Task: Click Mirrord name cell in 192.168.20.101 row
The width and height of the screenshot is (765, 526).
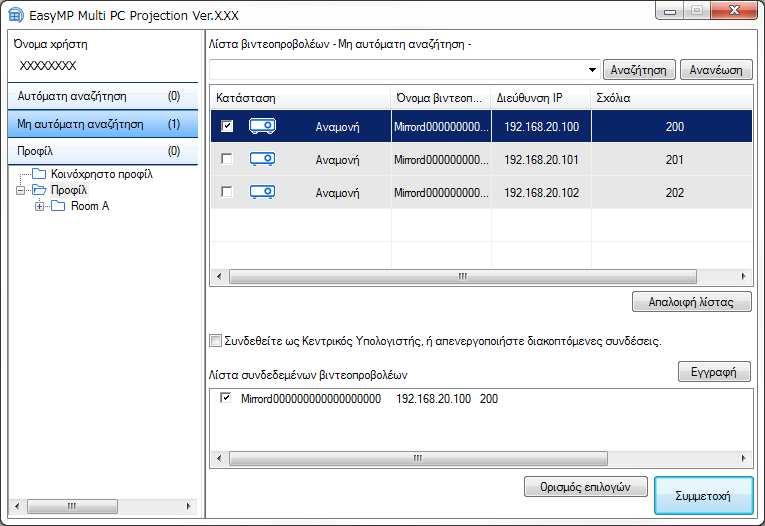Action: pyautogui.click(x=441, y=160)
